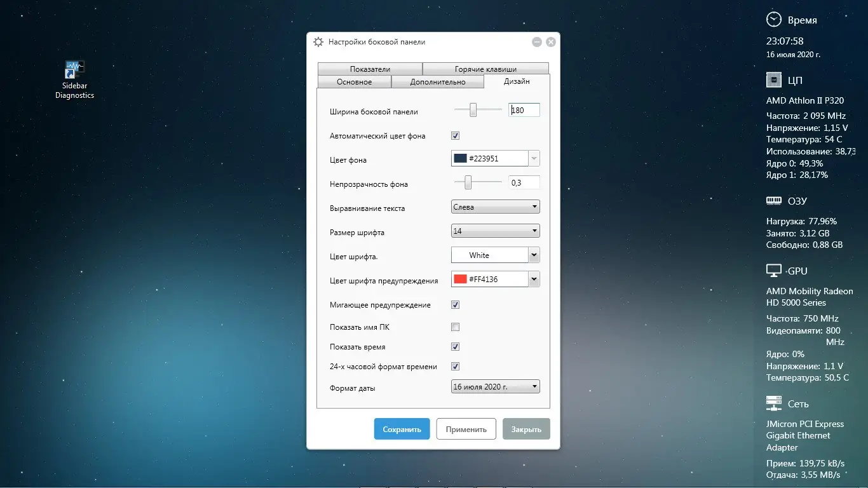Screen dimensions: 868x488
Task: Click the network icon beside Сеть
Action: pyautogui.click(x=774, y=403)
